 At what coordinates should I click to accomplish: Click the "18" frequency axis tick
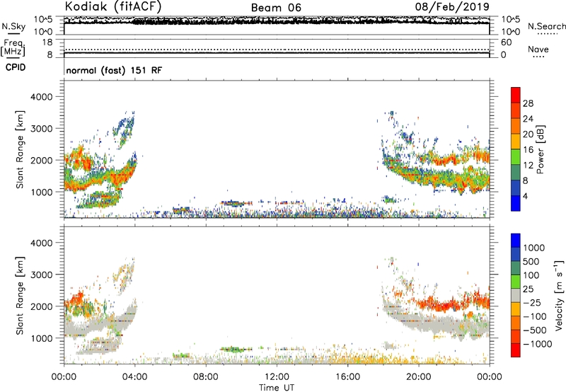tap(47, 42)
